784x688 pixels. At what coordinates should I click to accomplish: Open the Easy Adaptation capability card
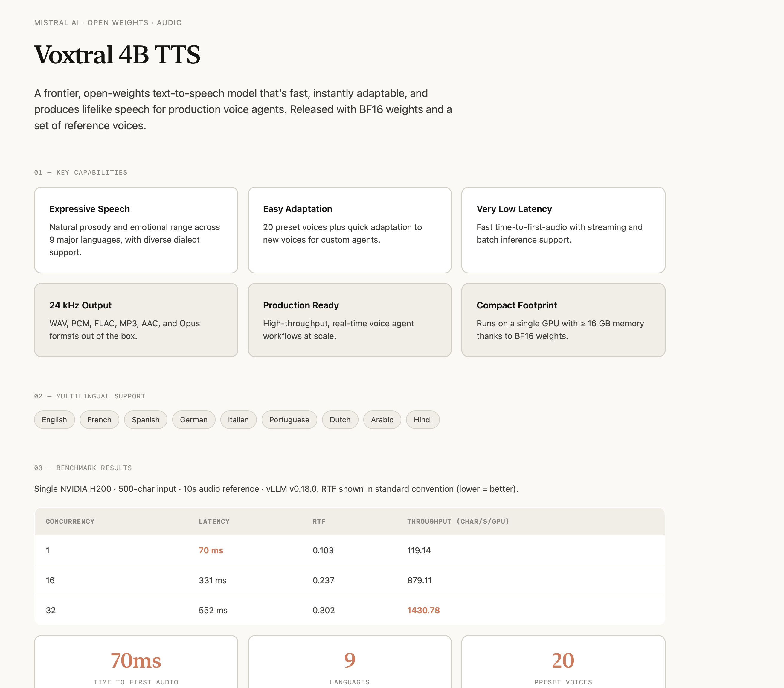(x=350, y=230)
